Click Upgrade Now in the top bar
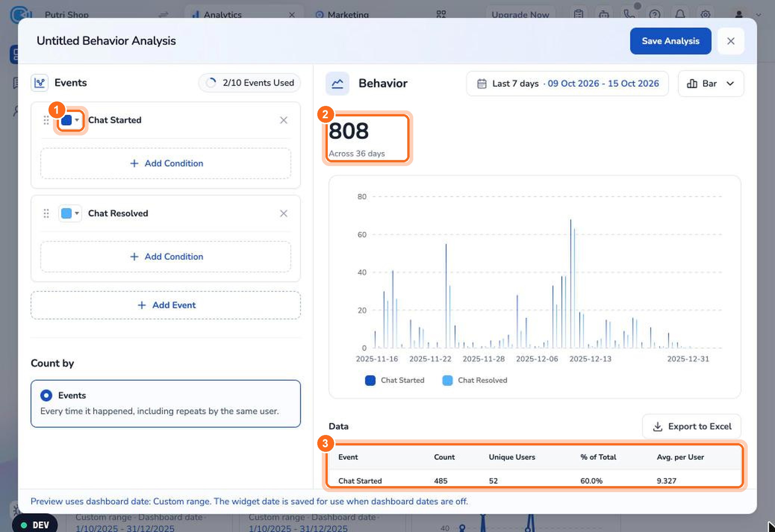 [x=520, y=15]
